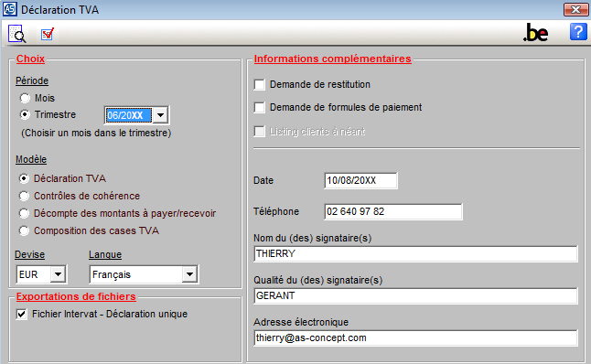Open the Français Langue dropdown

pyautogui.click(x=189, y=274)
